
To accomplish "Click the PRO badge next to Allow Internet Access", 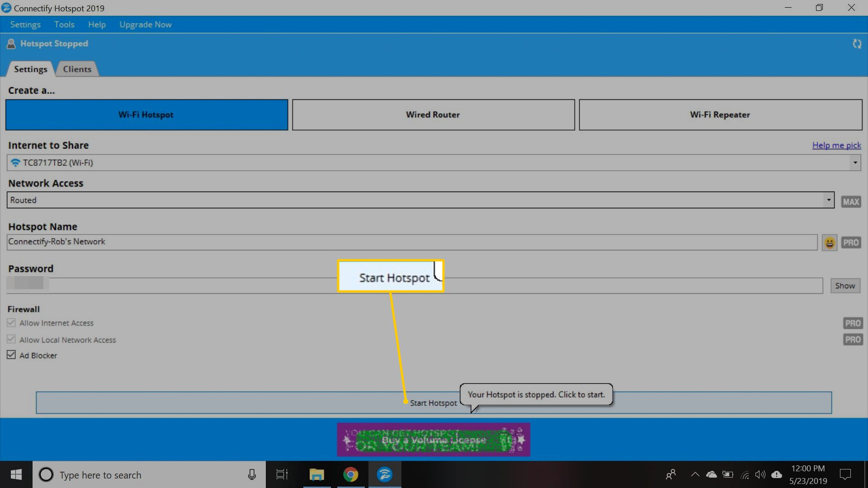I will click(x=853, y=322).
